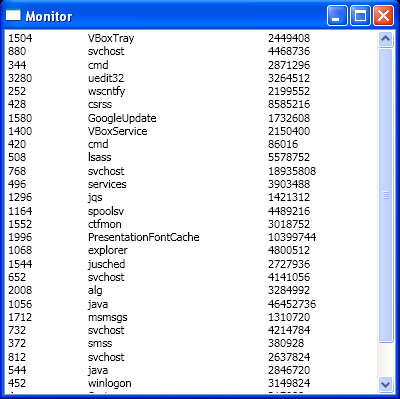Minimize the Monitor window
Screen dimensions: 400x399
pyautogui.click(x=337, y=15)
